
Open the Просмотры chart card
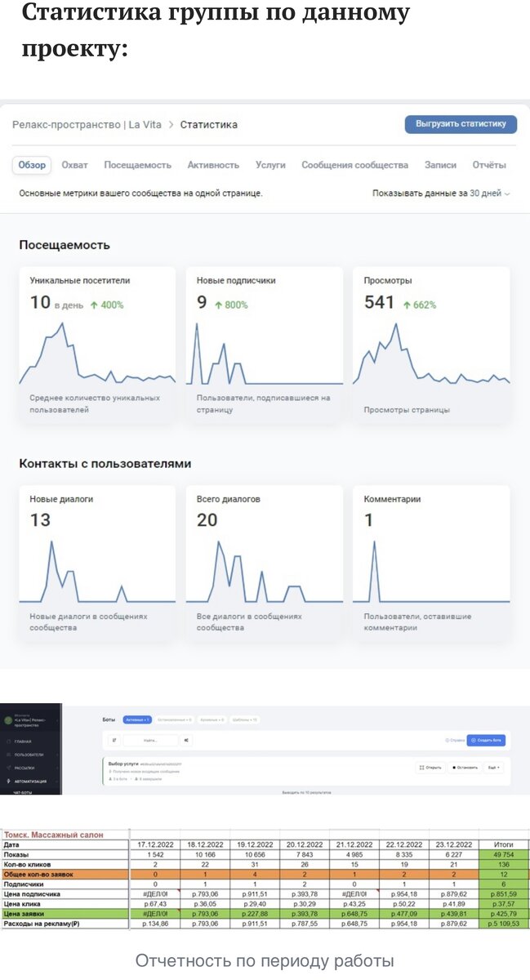click(431, 345)
